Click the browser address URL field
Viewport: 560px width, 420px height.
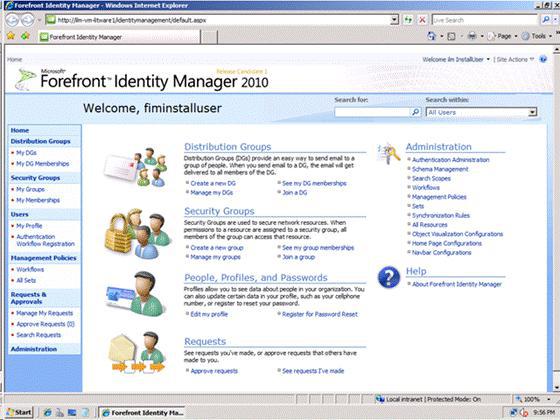click(223, 20)
